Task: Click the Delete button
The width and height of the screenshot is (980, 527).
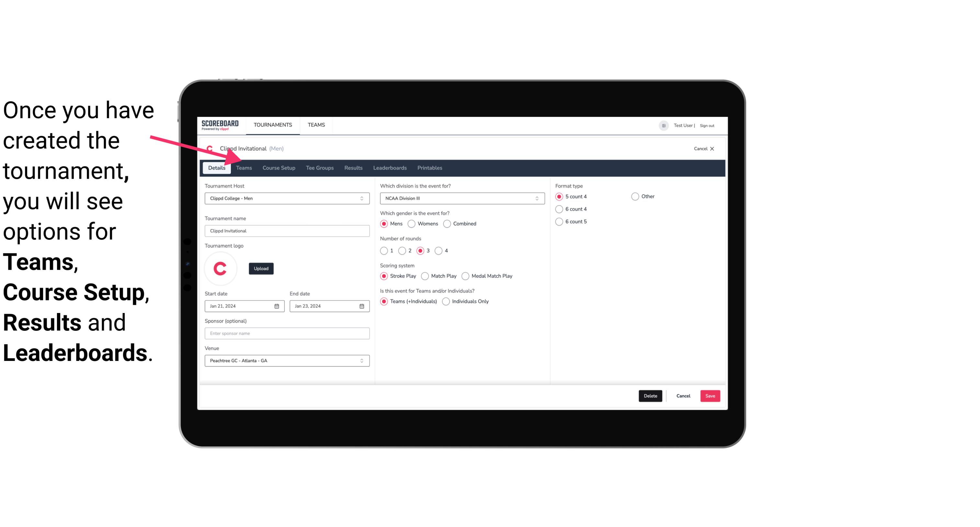Action: [x=649, y=395]
